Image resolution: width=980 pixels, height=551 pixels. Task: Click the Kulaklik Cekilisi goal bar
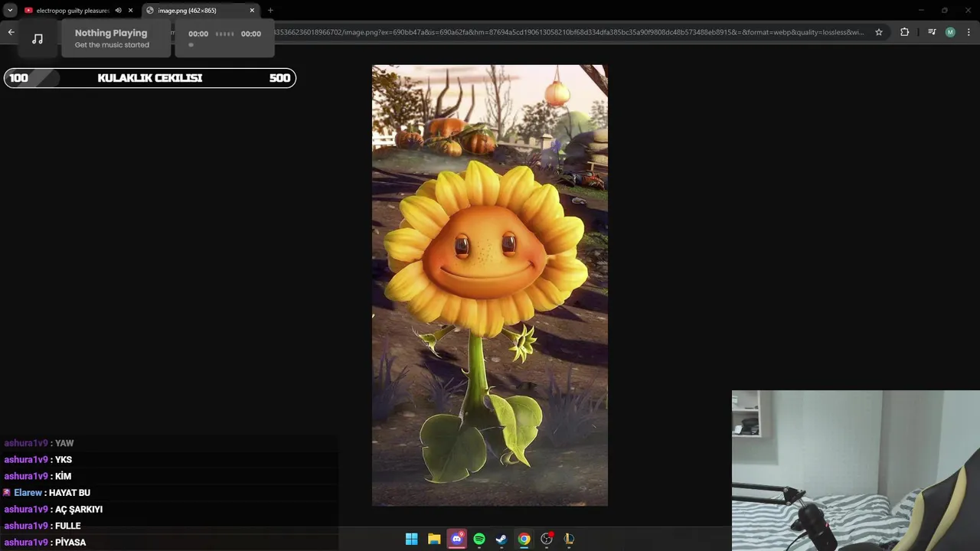coord(150,78)
